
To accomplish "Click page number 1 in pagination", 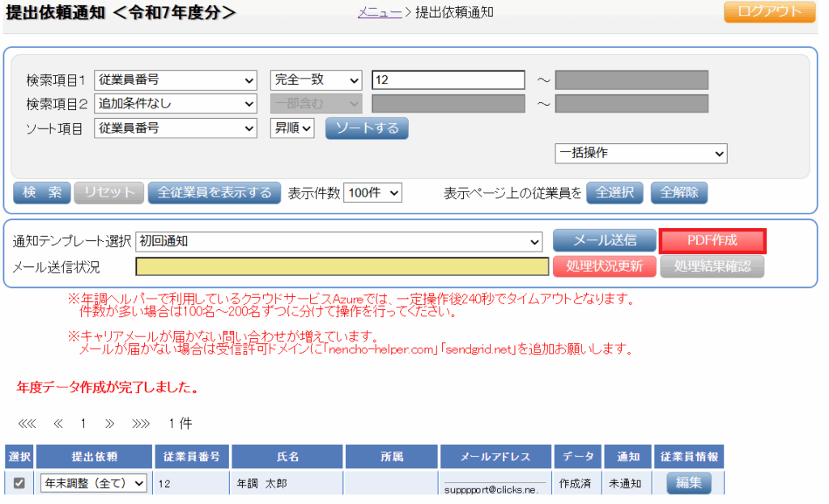I will (83, 423).
